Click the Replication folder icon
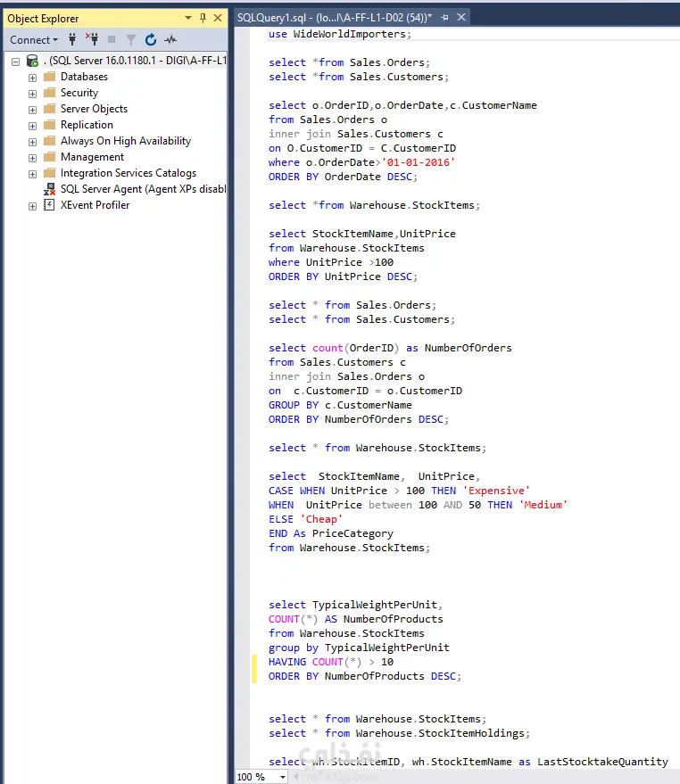The height and width of the screenshot is (784, 680). [x=50, y=125]
